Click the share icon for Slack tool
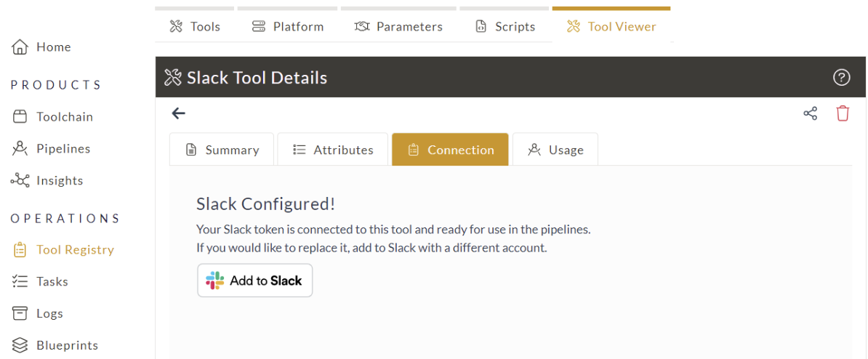 810,114
